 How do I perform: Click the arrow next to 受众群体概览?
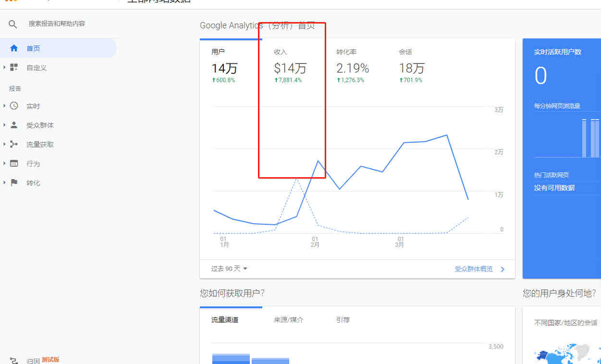point(503,269)
